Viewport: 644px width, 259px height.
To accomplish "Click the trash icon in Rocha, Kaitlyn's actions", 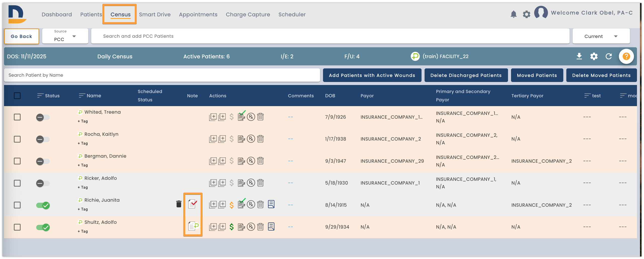I will (x=260, y=139).
